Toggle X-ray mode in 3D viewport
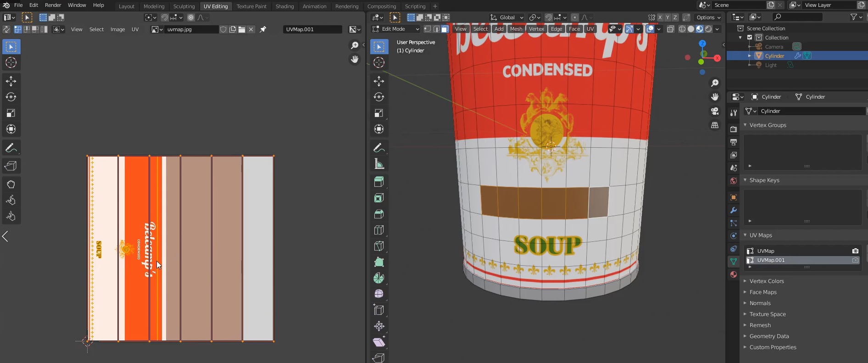Screen dimensions: 868x363 point(670,29)
